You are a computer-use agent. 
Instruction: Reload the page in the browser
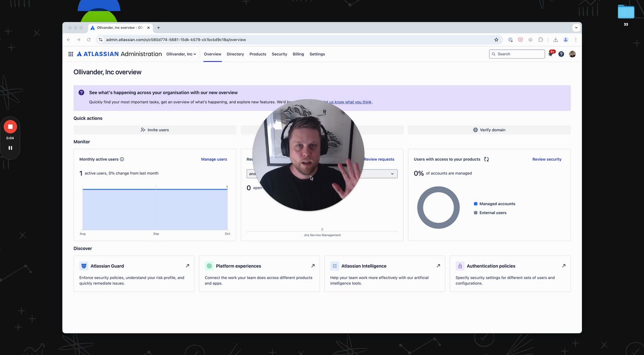click(x=89, y=40)
